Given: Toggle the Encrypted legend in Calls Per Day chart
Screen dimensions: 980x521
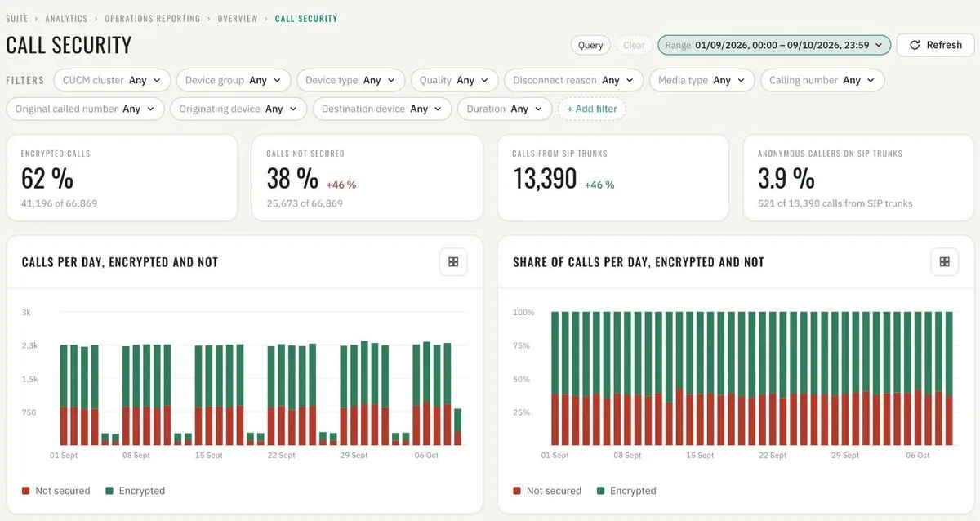Looking at the screenshot, I should point(136,491).
